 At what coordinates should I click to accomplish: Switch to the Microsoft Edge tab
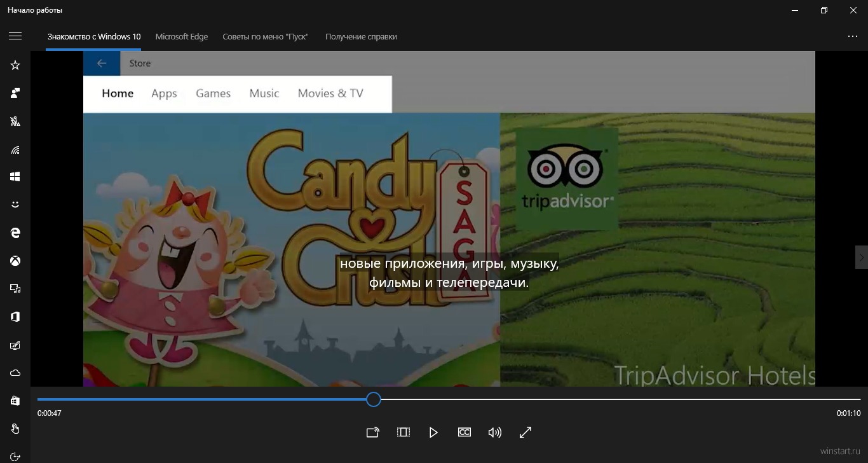point(182,36)
